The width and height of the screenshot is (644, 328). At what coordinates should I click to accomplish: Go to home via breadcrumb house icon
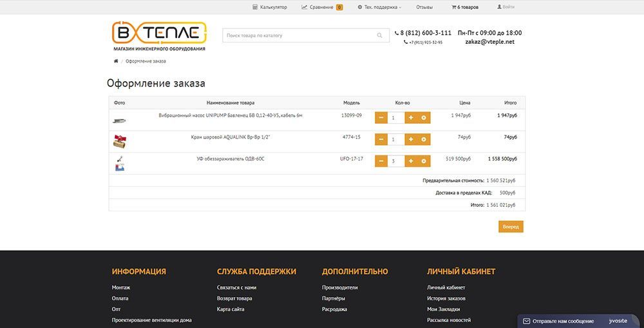(116, 61)
